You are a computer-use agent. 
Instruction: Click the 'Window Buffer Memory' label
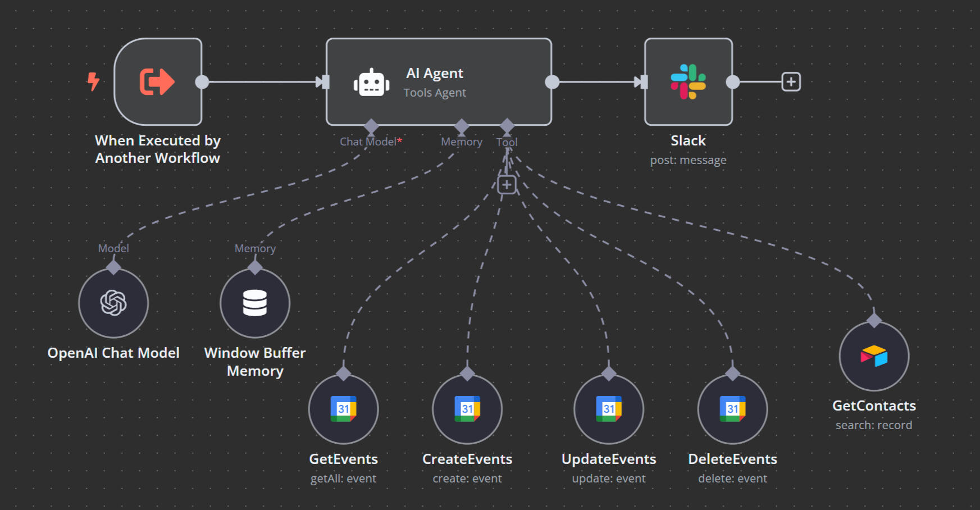click(255, 362)
